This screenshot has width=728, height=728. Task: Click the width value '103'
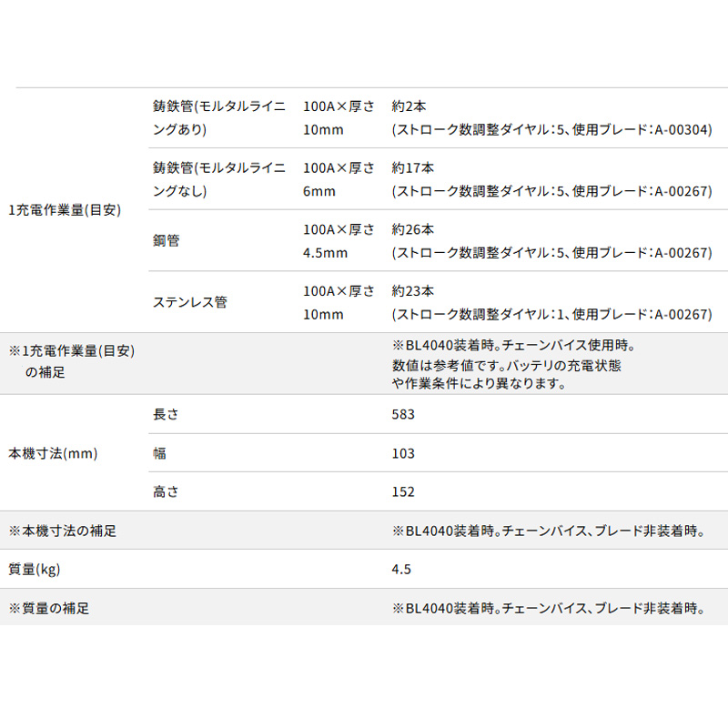point(403,453)
